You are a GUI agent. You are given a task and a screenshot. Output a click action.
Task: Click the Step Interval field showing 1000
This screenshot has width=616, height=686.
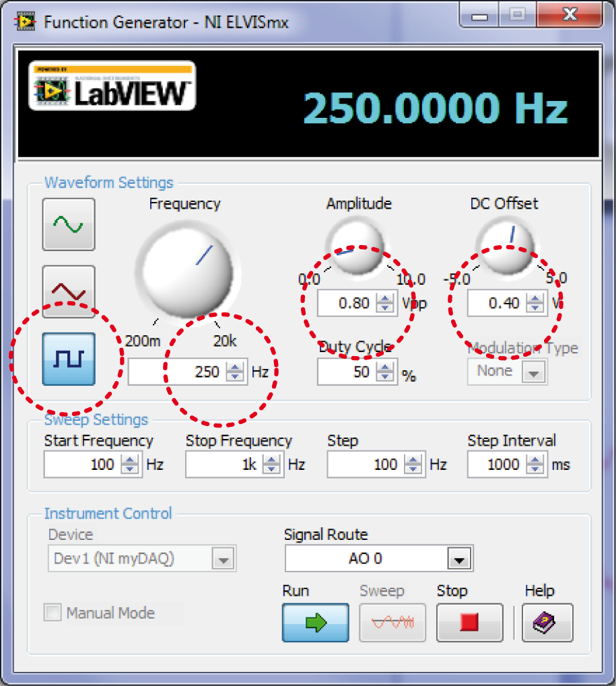pyautogui.click(x=497, y=465)
